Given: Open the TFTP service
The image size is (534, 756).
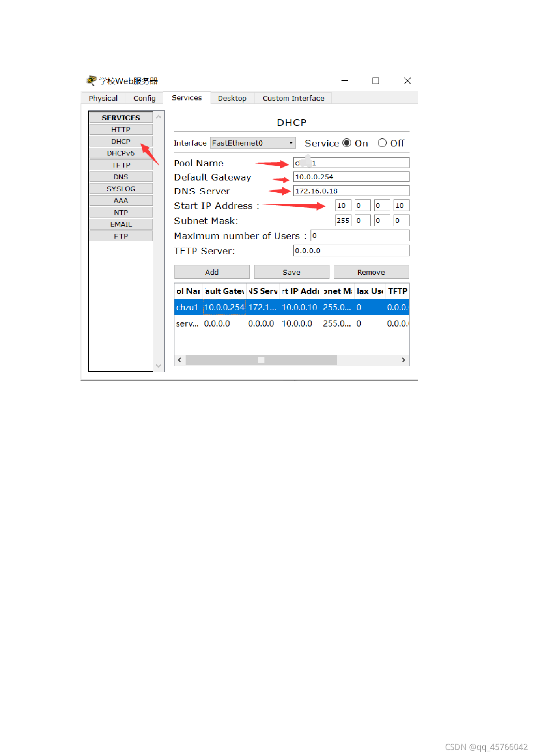Looking at the screenshot, I should coord(121,165).
